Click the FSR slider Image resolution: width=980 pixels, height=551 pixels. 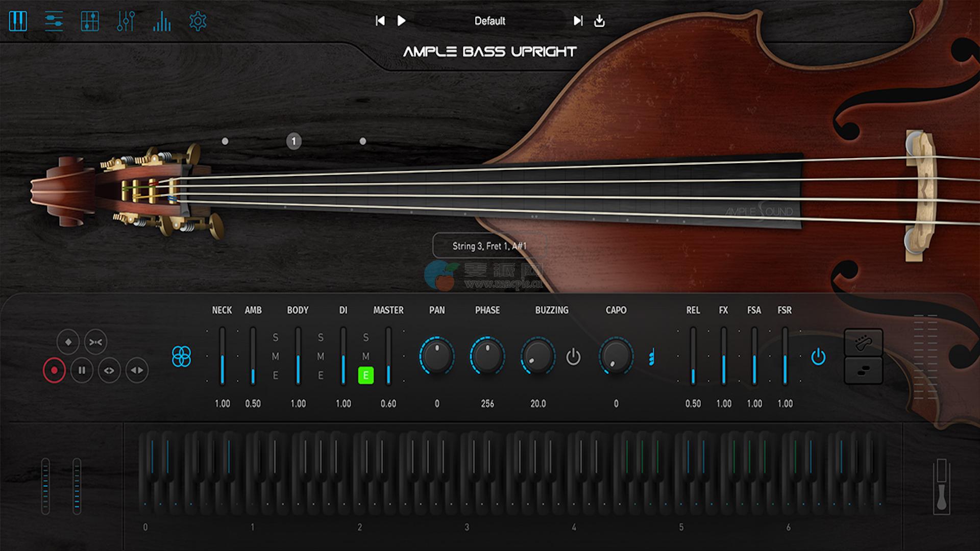click(785, 356)
